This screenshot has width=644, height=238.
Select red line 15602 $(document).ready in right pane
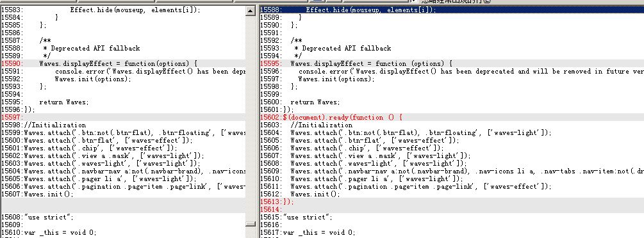pyautogui.click(x=452, y=117)
